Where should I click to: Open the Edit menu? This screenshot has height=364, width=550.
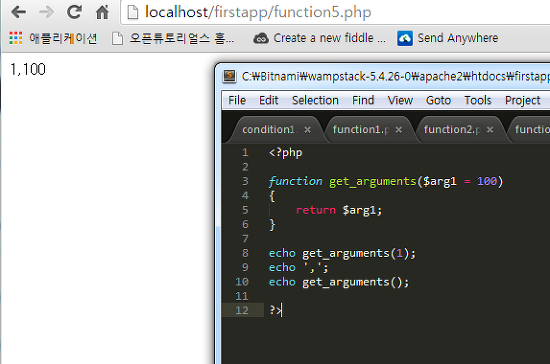(x=269, y=101)
